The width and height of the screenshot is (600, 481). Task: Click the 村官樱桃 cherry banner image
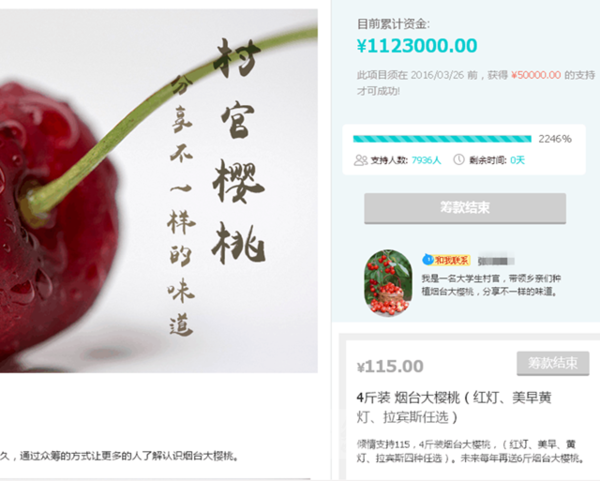159,191
